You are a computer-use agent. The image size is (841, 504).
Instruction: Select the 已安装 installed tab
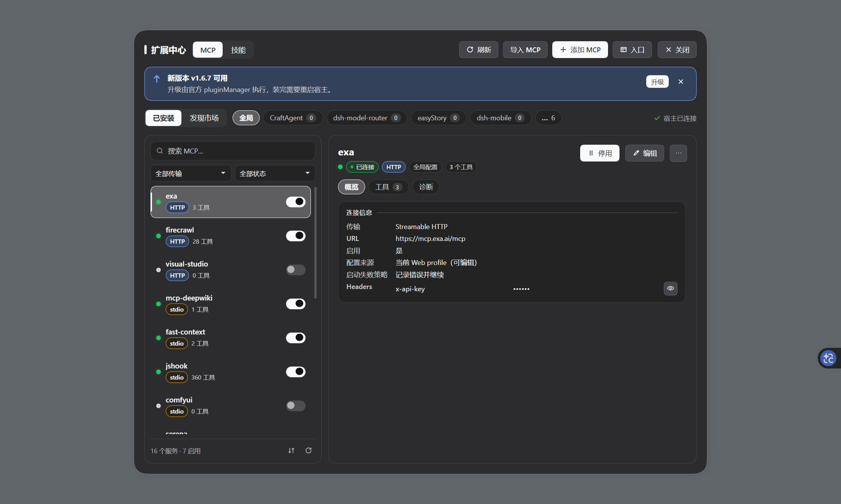[x=163, y=118]
